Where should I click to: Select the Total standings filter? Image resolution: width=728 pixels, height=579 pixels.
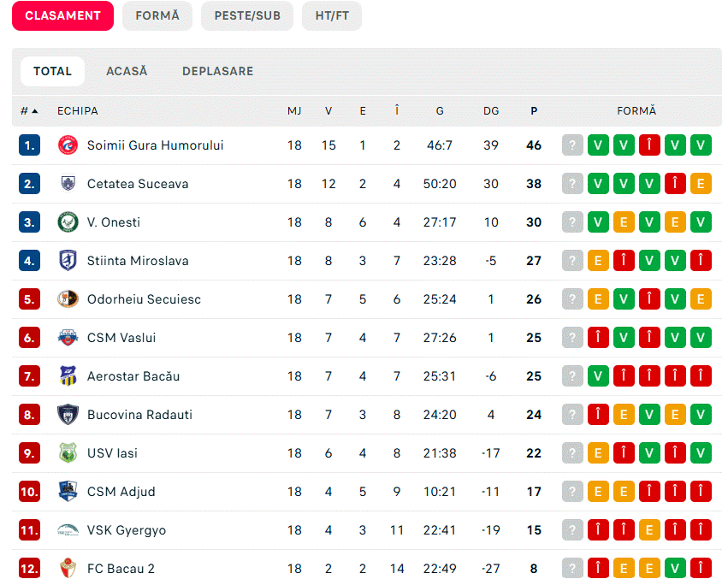point(52,71)
